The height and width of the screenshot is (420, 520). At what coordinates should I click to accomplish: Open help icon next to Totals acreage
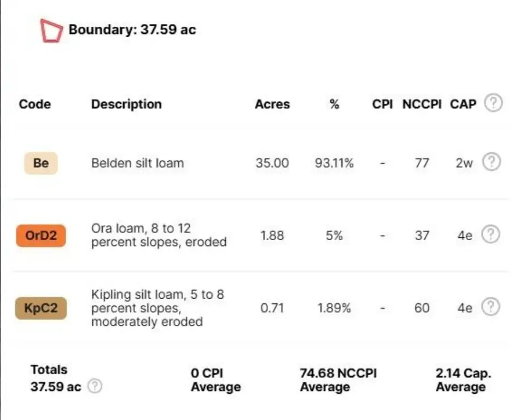pyautogui.click(x=95, y=387)
